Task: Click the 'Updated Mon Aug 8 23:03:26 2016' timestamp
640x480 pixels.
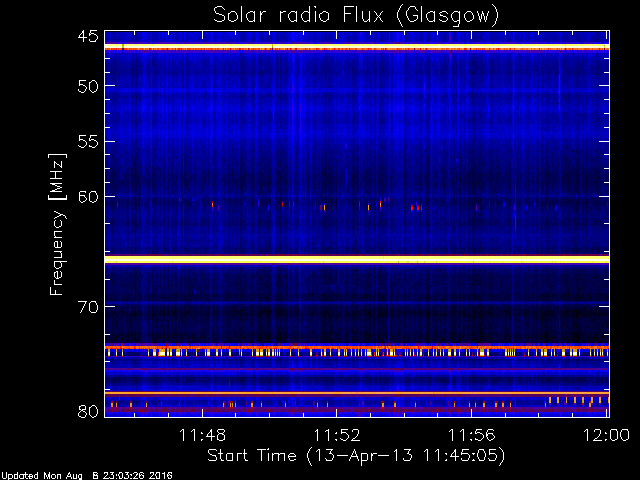Action: [86, 476]
